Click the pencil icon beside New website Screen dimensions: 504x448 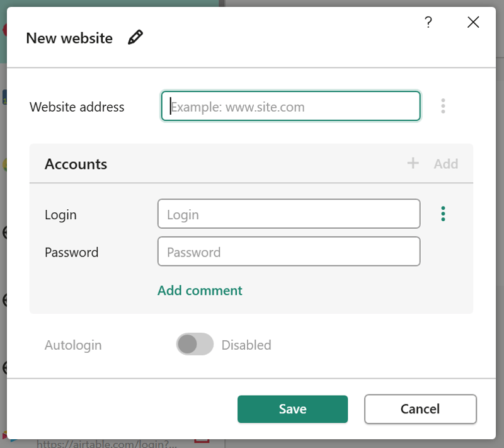coord(135,37)
